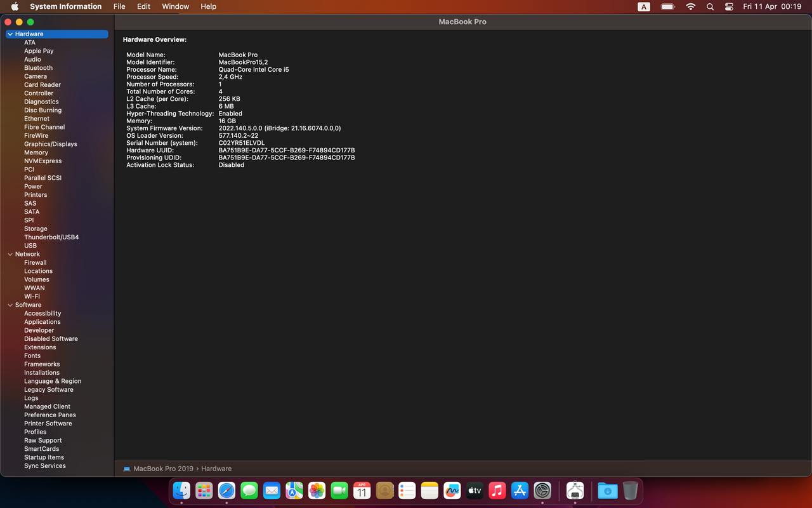Open Notes app in the Dock
812x508 pixels.
(x=429, y=490)
